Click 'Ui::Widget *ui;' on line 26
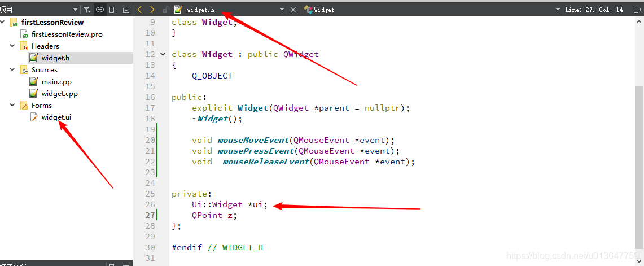The height and width of the screenshot is (266, 644). point(230,204)
